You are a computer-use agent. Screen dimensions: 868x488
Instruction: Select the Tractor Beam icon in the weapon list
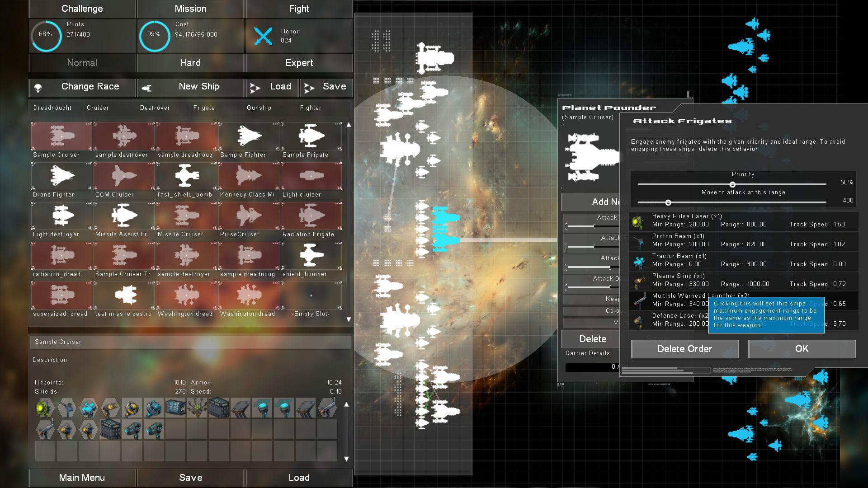coord(638,261)
